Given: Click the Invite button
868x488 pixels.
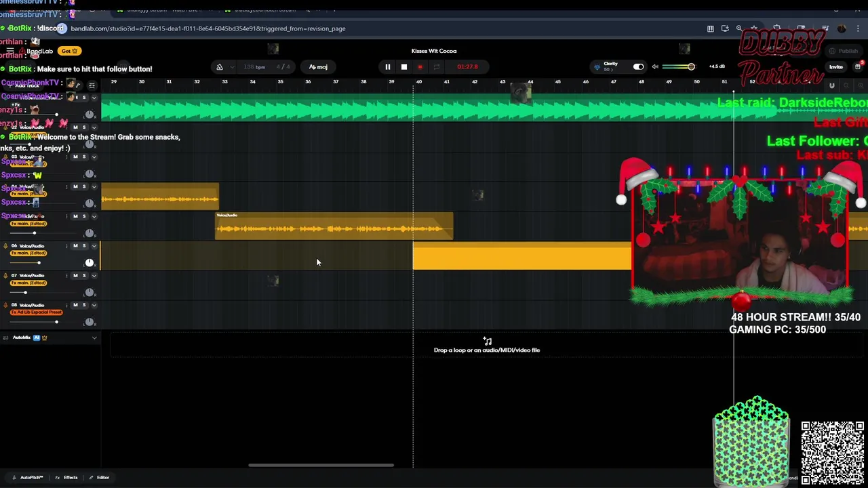Looking at the screenshot, I should pos(835,67).
